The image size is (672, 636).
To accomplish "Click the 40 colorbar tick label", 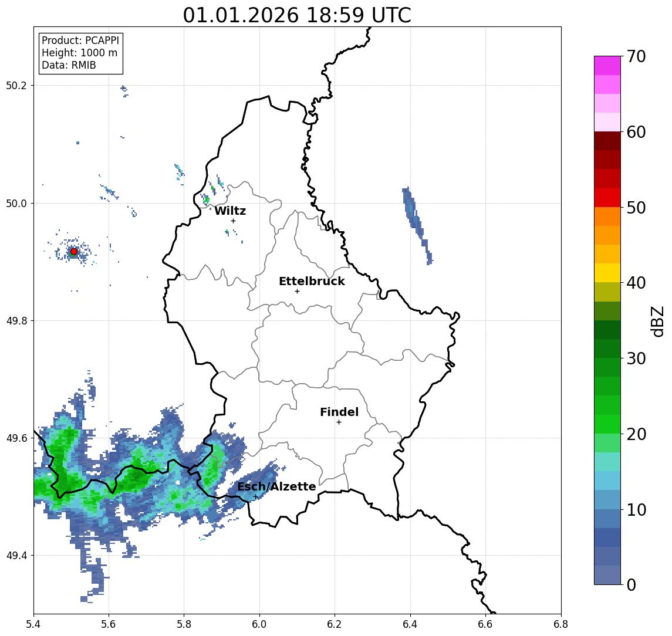I will tap(636, 283).
